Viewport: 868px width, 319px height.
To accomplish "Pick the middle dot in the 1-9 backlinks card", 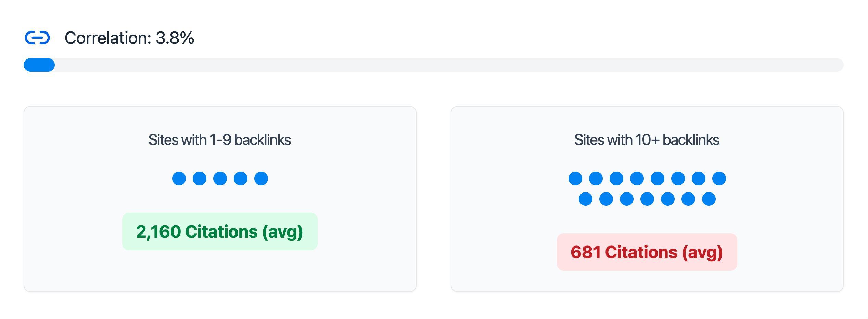I will [x=220, y=178].
